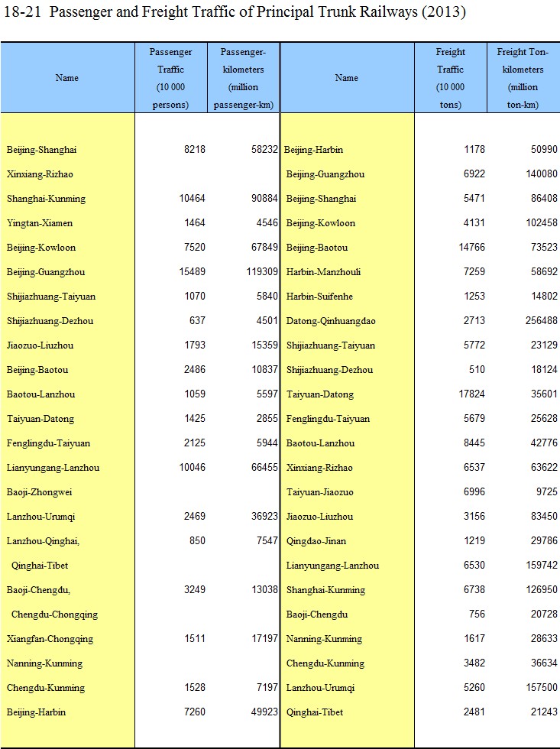This screenshot has width=560, height=749.
Task: Select the left 'Name' header in passenger table
Action: tap(67, 78)
